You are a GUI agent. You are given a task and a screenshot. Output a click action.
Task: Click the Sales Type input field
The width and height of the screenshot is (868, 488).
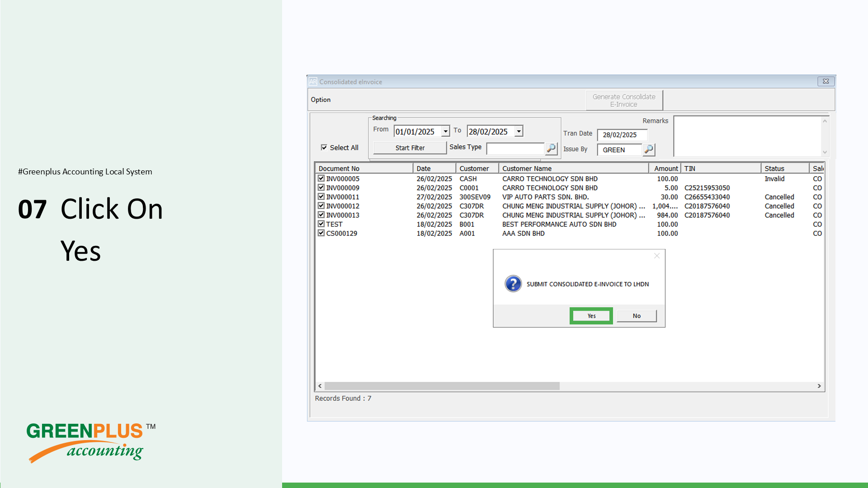click(515, 148)
